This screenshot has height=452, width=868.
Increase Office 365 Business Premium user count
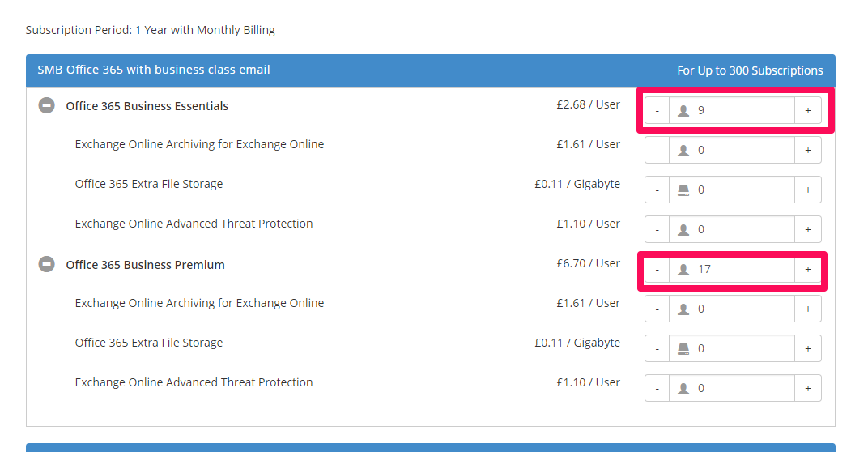(x=807, y=269)
